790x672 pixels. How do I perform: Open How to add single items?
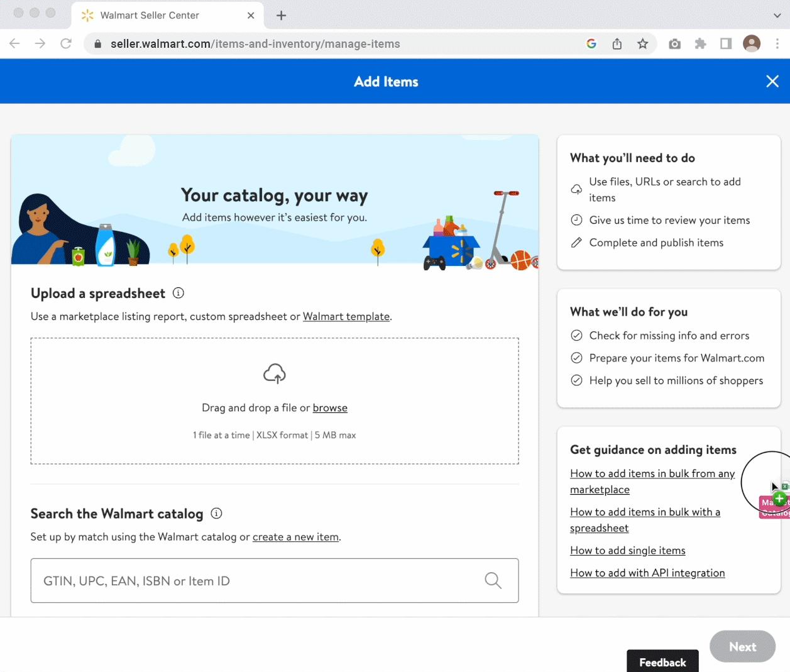click(628, 551)
